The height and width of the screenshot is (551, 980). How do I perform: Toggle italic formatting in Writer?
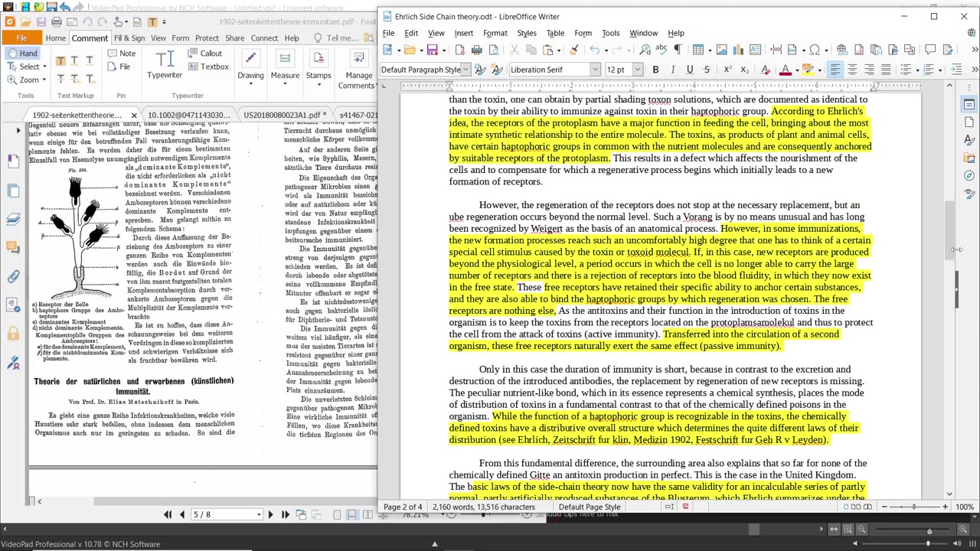[x=672, y=70]
